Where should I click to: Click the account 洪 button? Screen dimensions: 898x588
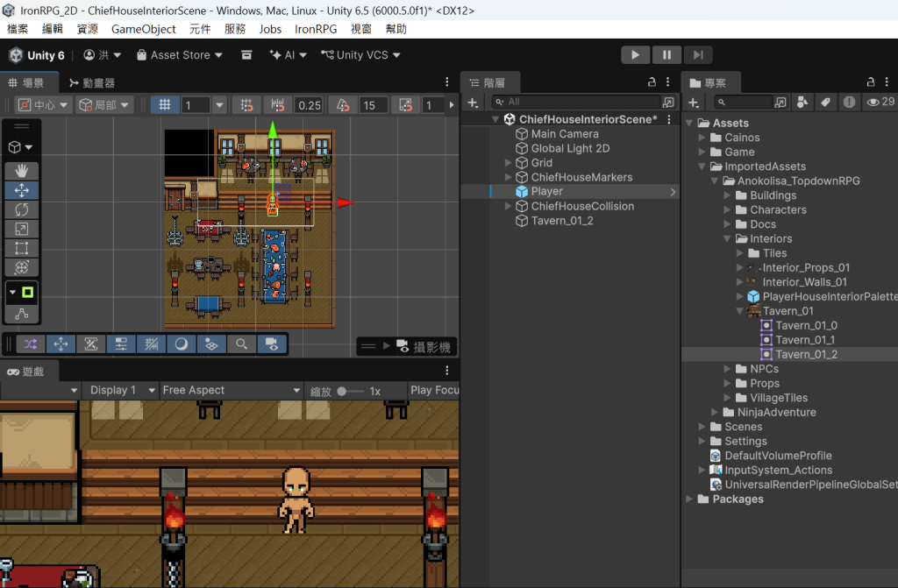(x=102, y=55)
